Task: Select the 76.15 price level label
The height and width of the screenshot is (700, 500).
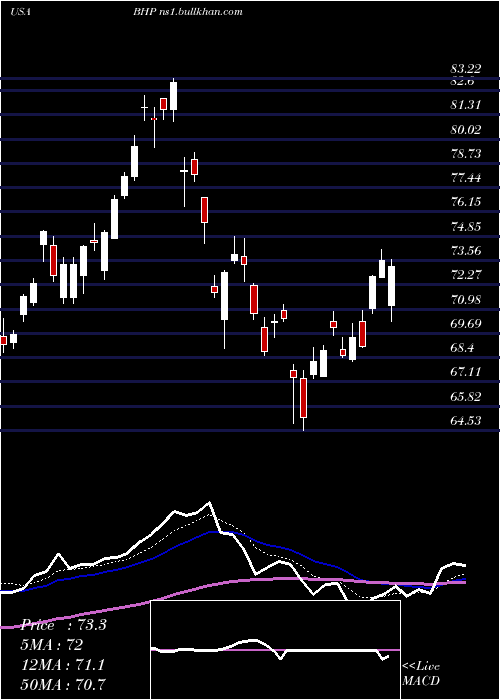Action: tap(466, 202)
